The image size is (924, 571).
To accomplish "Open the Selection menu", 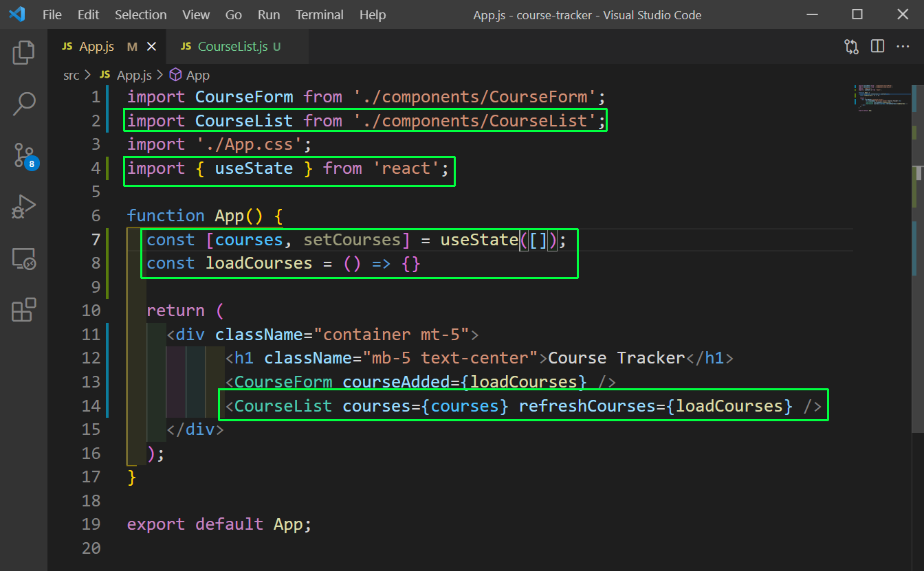I will (140, 14).
